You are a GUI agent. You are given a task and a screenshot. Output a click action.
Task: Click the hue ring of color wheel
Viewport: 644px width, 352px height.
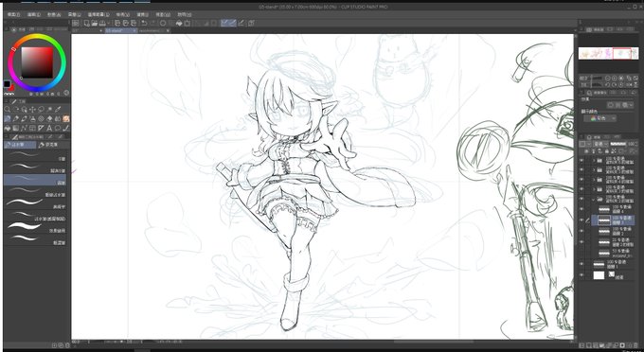point(37,37)
